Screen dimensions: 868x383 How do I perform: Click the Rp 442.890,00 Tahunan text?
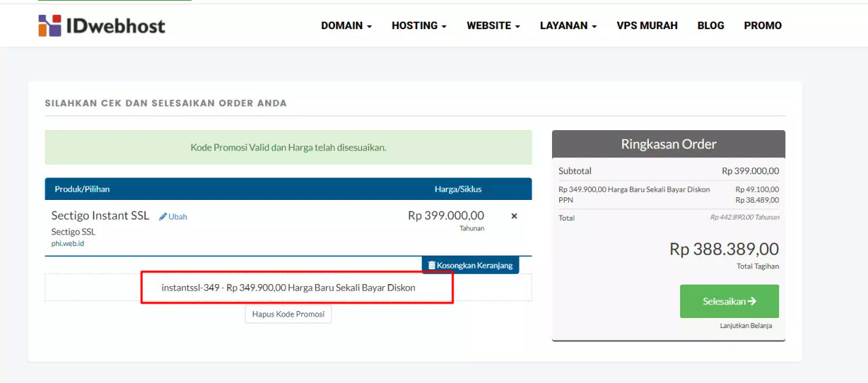coord(745,218)
